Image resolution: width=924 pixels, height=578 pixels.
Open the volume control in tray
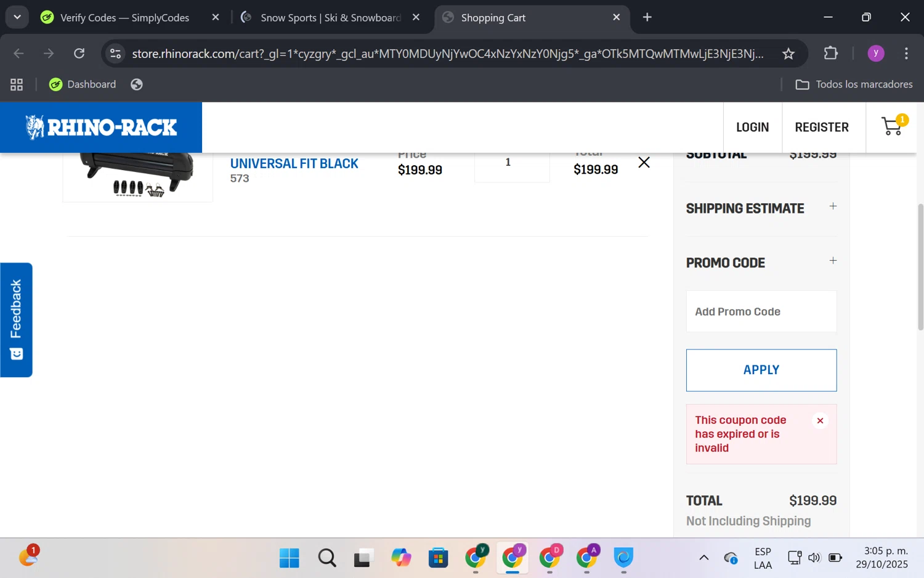coord(814,558)
